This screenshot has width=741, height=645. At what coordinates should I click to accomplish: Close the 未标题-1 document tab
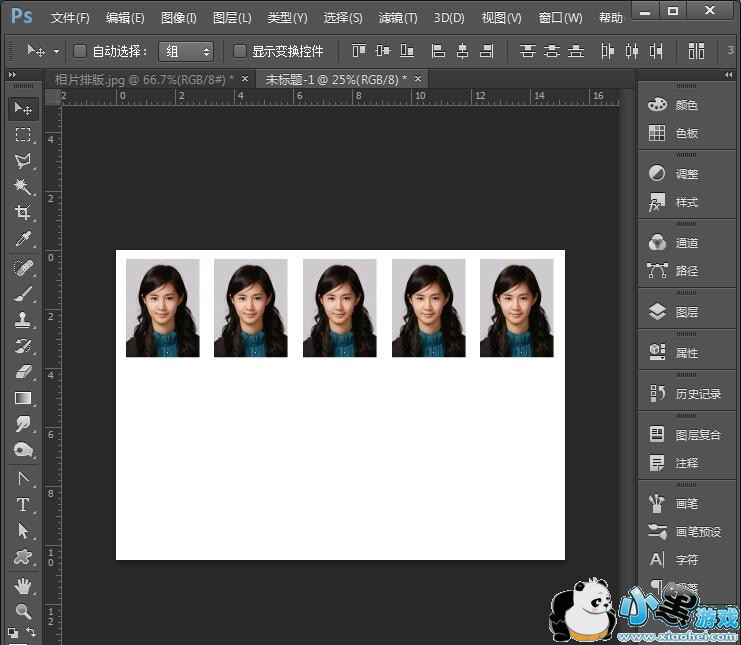[x=418, y=79]
